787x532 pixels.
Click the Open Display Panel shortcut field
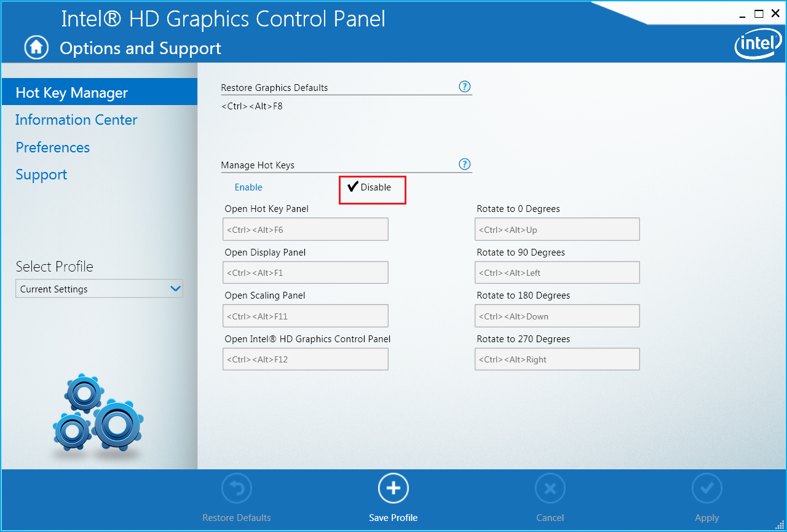306,272
